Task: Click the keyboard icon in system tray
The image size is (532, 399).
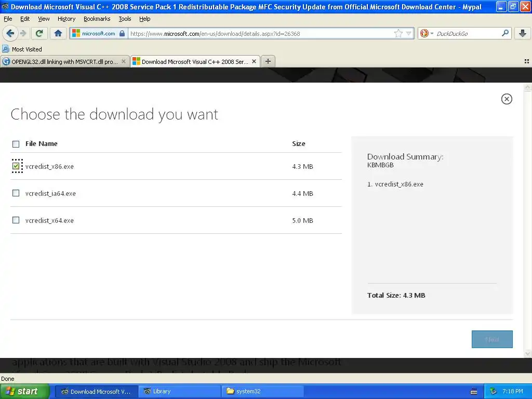Action: point(474,392)
